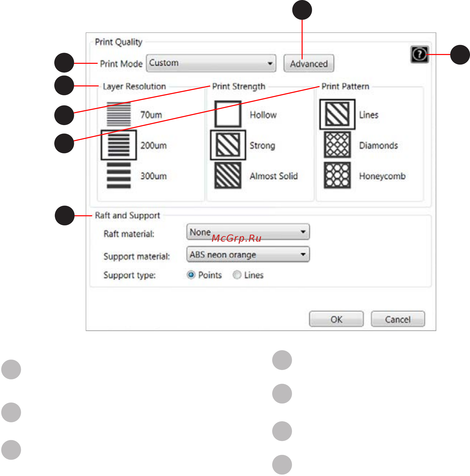The width and height of the screenshot is (470, 476).
Task: Click the Honeycomb label text
Action: (x=382, y=176)
